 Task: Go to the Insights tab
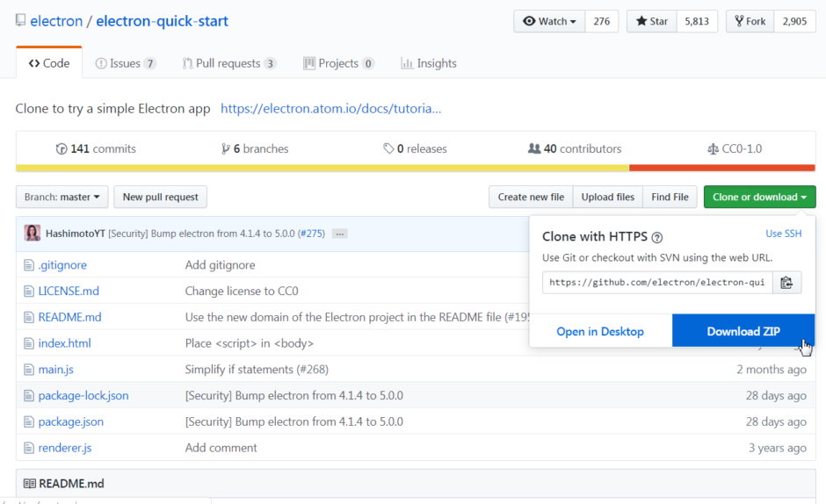[428, 63]
